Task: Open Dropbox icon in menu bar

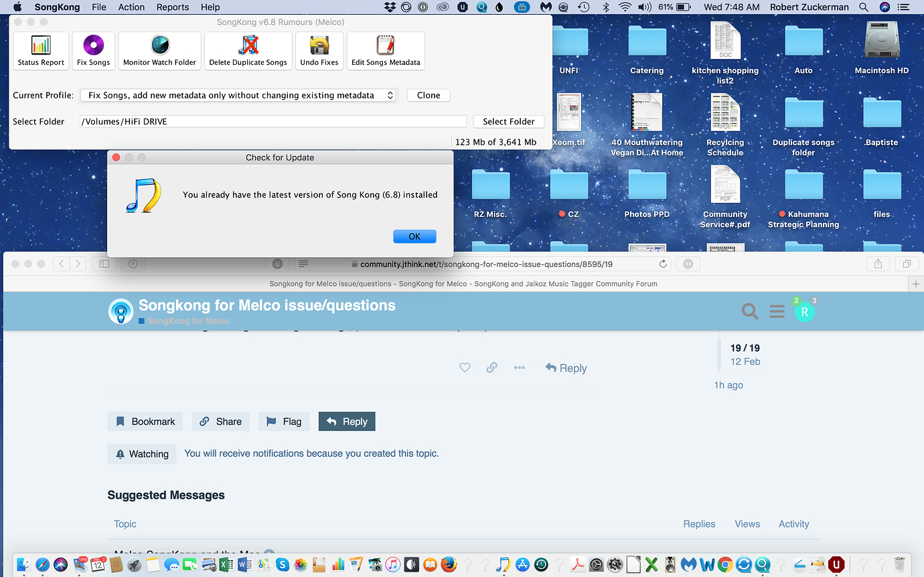Action: 391,7
